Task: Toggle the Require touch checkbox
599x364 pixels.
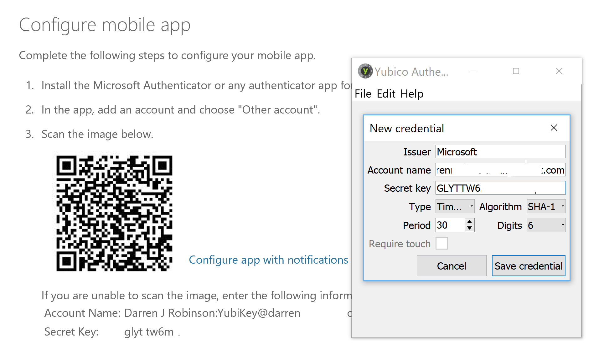Action: click(x=442, y=243)
